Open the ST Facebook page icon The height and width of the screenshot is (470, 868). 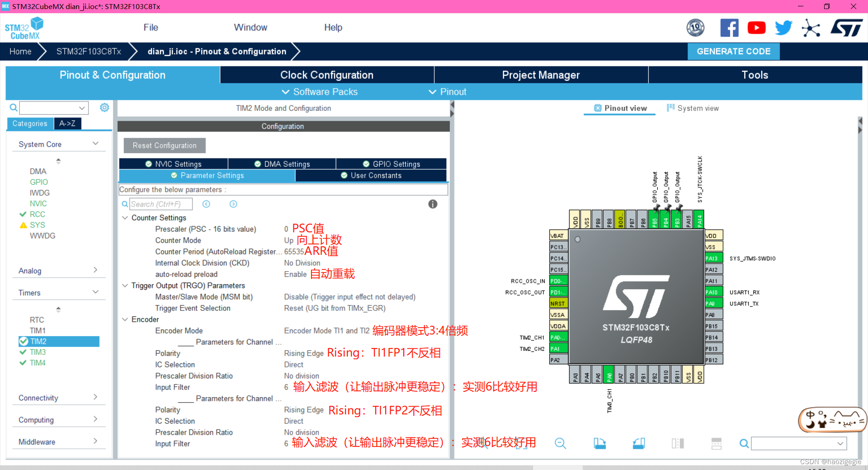(x=729, y=28)
